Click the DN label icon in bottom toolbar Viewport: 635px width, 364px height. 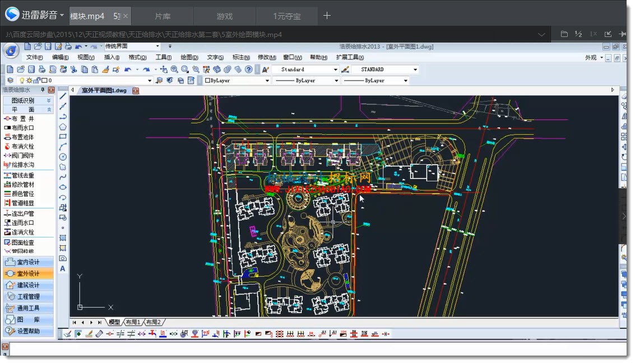pyautogui.click(x=364, y=334)
